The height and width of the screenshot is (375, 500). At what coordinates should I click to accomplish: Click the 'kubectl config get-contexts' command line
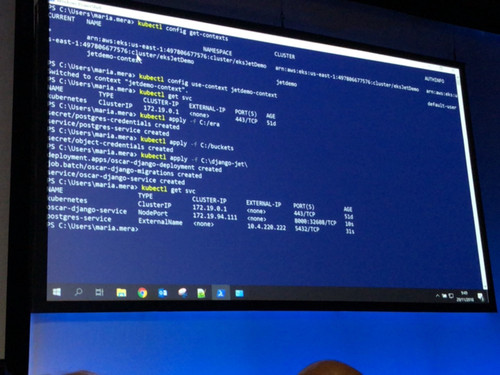183,31
